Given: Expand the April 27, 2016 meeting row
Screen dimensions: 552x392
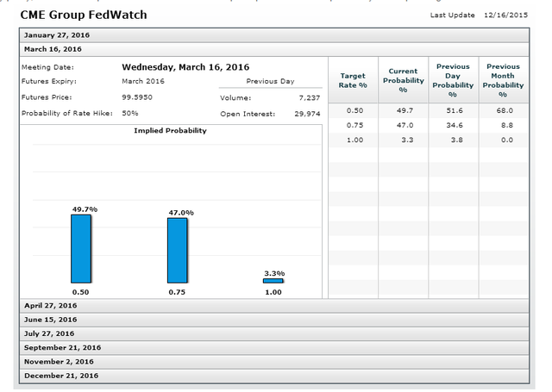Looking at the screenshot, I should (274, 306).
